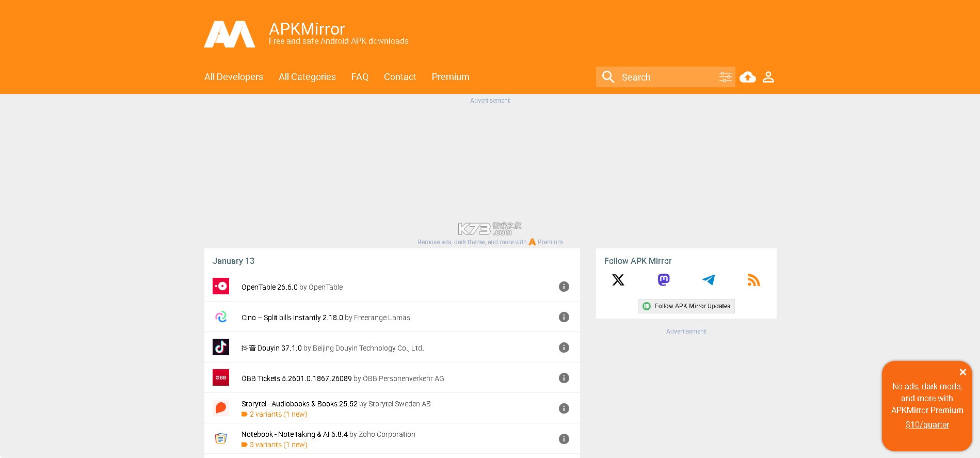Image resolution: width=980 pixels, height=458 pixels.
Task: Open the Telegram channel icon
Action: (709, 280)
